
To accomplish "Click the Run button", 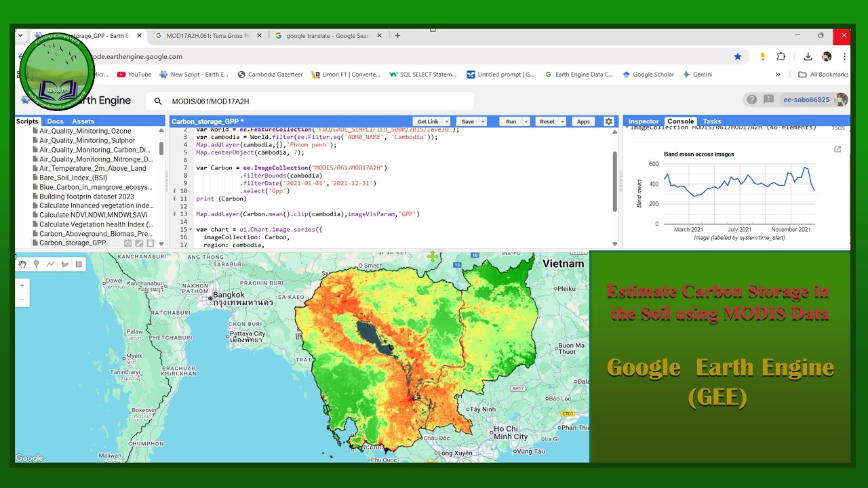I will tap(511, 121).
